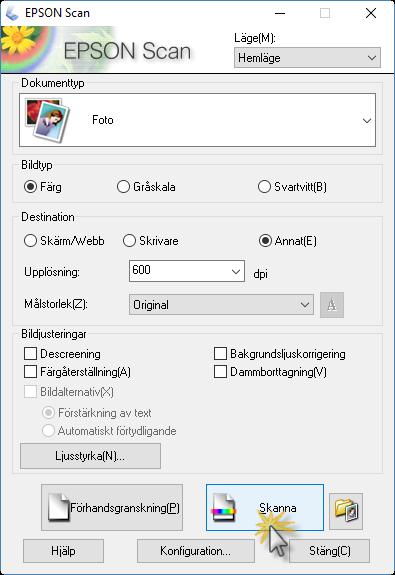Tick the Dammborttagning checkbox
The height and width of the screenshot is (575, 395).
coord(220,372)
